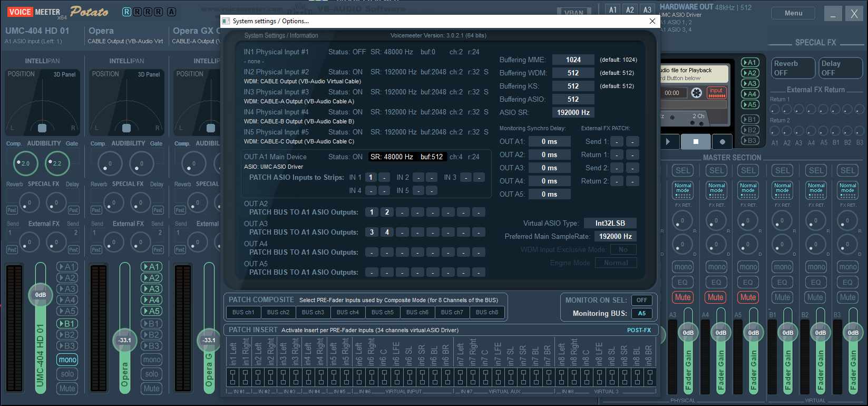Route recorder to B3 bus
868x406 pixels.
click(x=749, y=140)
